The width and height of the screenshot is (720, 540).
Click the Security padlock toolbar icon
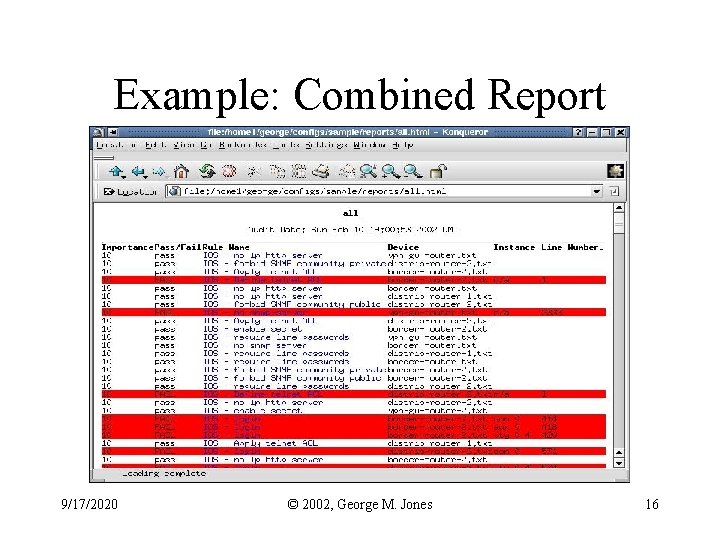pyautogui.click(x=438, y=171)
